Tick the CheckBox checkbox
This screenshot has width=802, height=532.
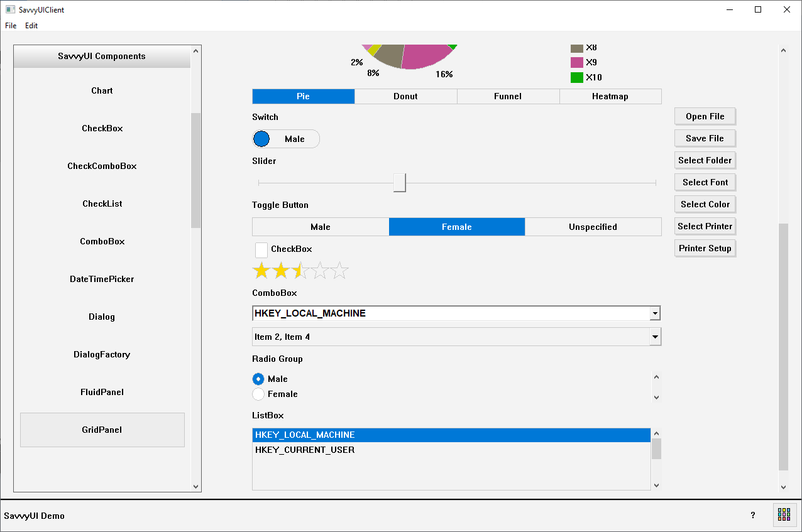pos(261,249)
